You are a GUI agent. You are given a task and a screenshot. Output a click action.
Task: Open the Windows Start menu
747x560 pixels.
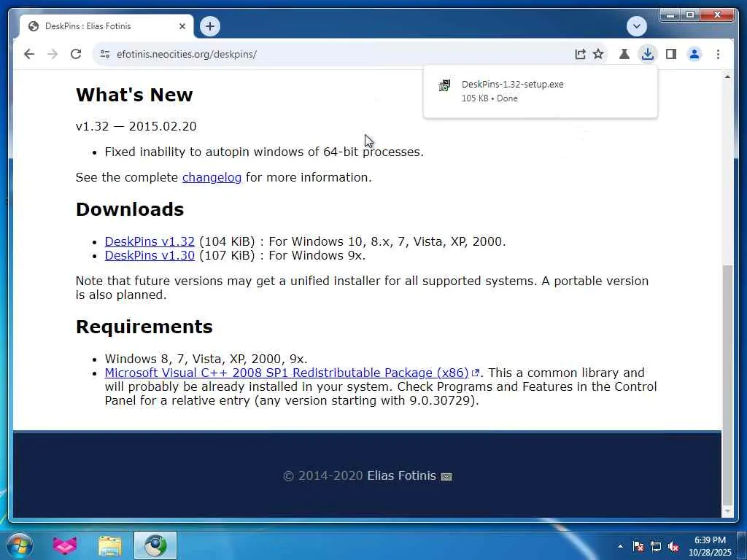point(20,545)
